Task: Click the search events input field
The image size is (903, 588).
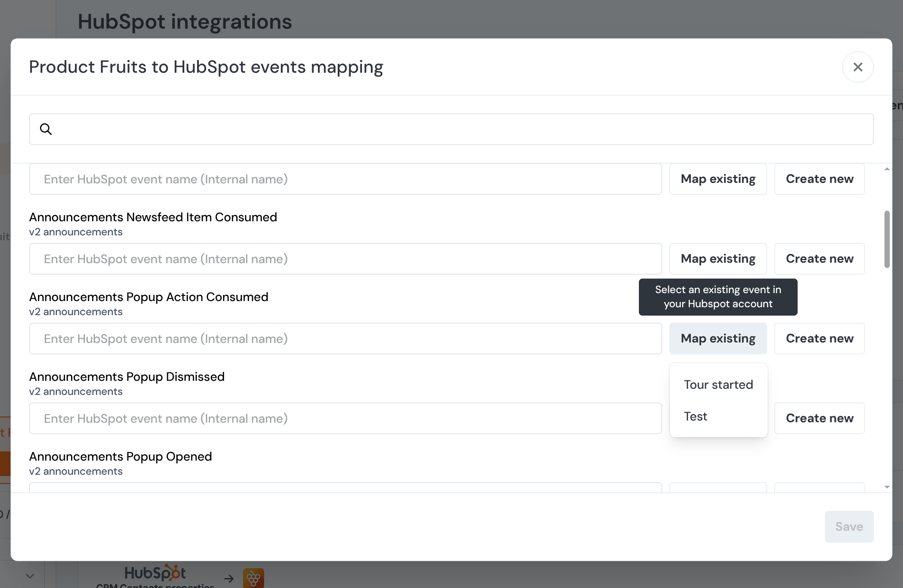Action: [459, 129]
